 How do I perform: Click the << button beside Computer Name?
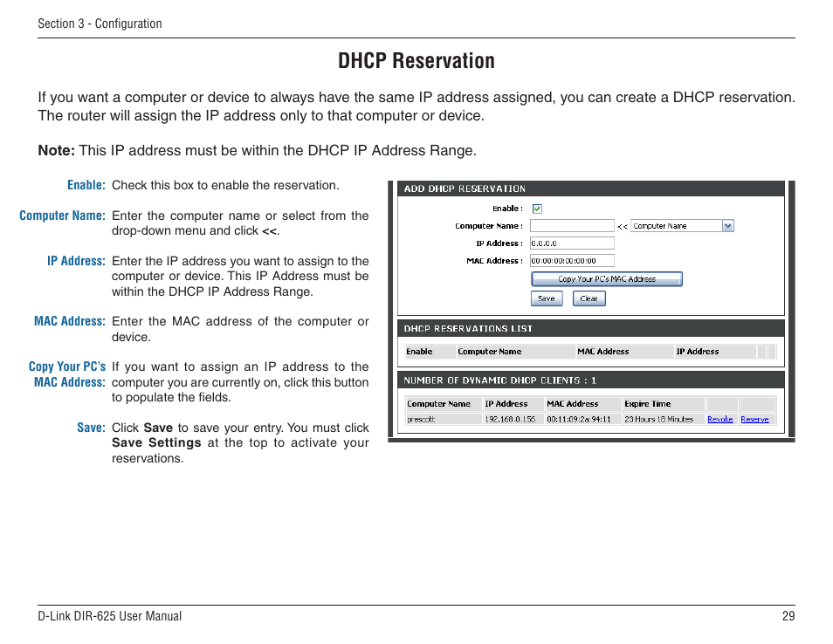point(622,226)
